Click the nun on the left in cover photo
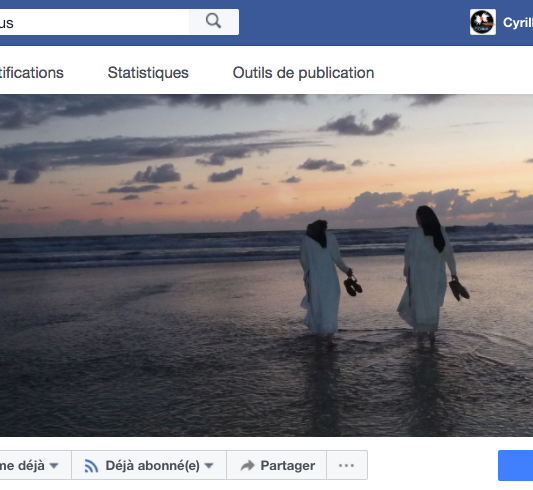This screenshot has width=533, height=490. 325,280
